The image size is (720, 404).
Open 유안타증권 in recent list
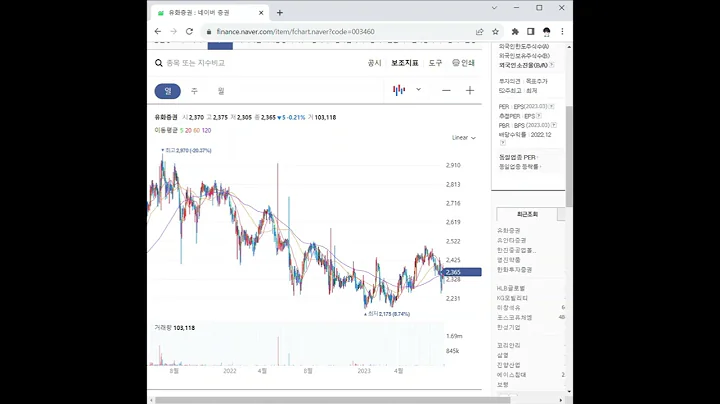[512, 240]
